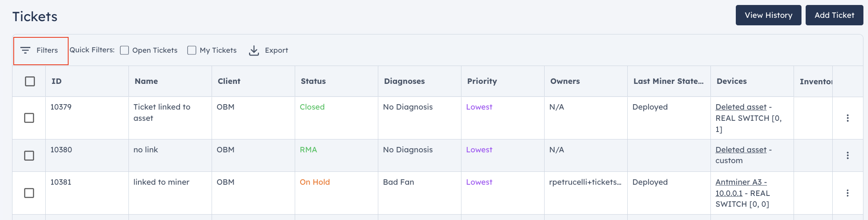868x220 pixels.
Task: Select all tickets via header checkbox
Action: (30, 81)
